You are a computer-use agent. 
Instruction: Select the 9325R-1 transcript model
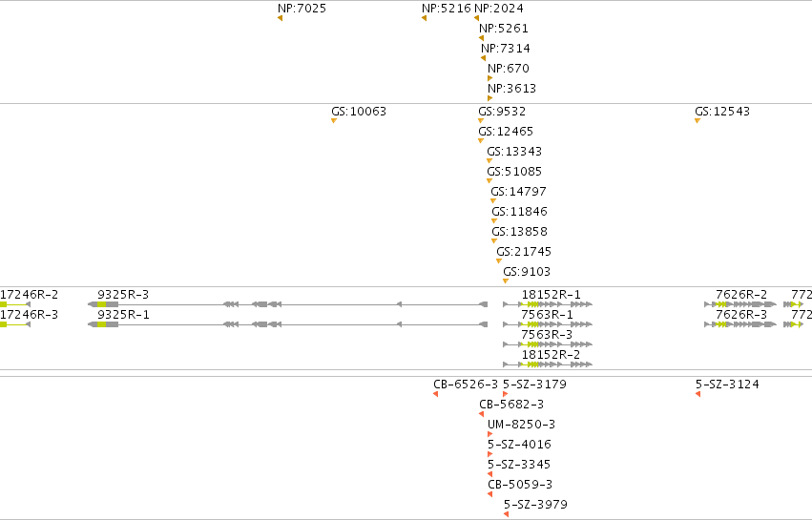[288, 324]
